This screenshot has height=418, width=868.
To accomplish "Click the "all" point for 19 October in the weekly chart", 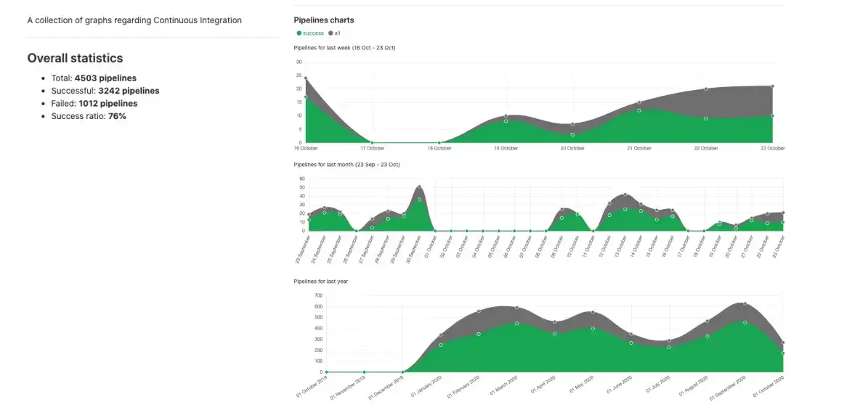I will point(506,115).
